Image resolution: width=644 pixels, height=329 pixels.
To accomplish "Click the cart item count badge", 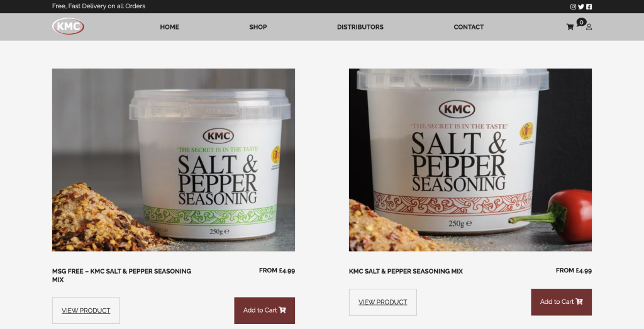I will tap(581, 22).
